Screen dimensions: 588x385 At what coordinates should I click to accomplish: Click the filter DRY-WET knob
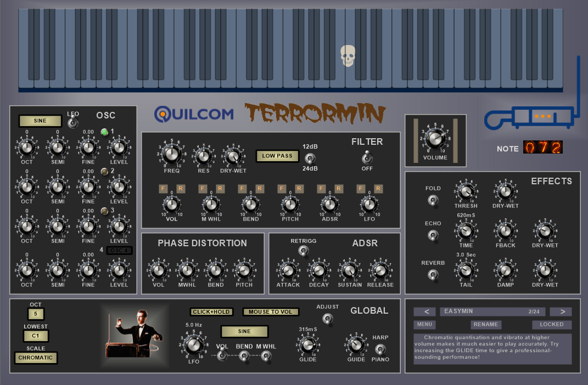233,156
